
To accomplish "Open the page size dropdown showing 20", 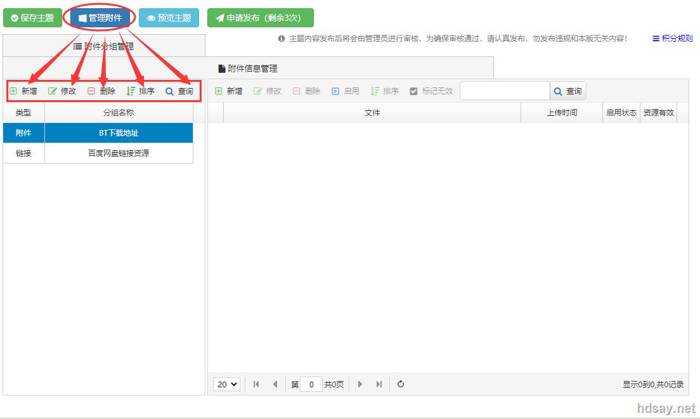I will click(227, 384).
